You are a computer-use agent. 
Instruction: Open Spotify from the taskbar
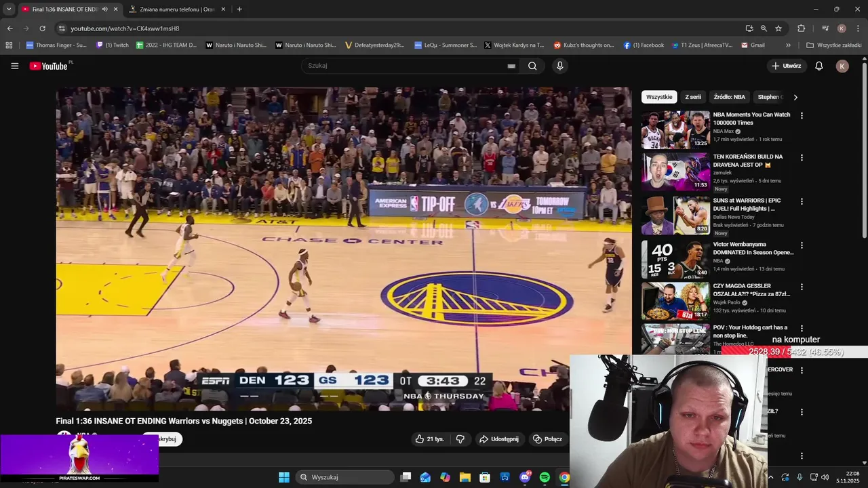point(545,477)
